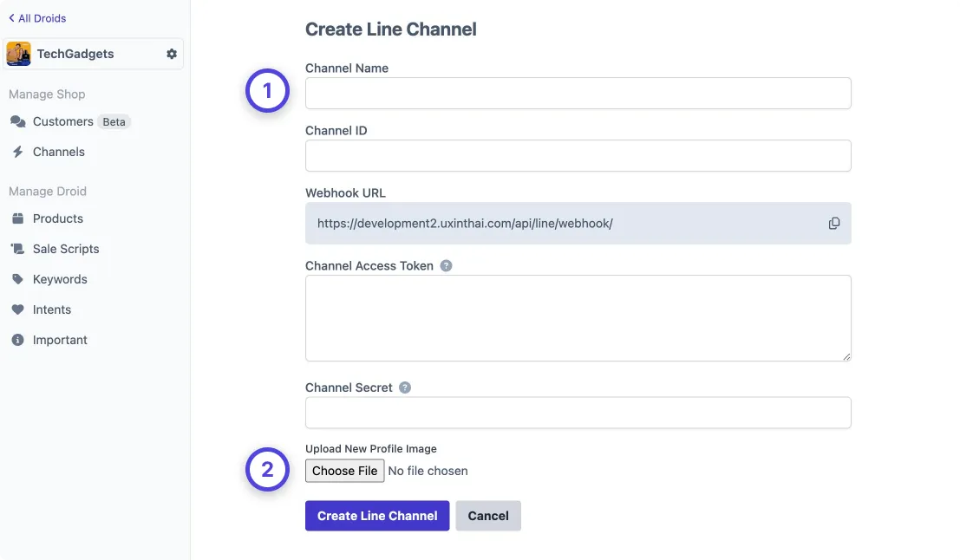Cancel the channel creation
Viewport: 960px width, 560px height.
(488, 515)
